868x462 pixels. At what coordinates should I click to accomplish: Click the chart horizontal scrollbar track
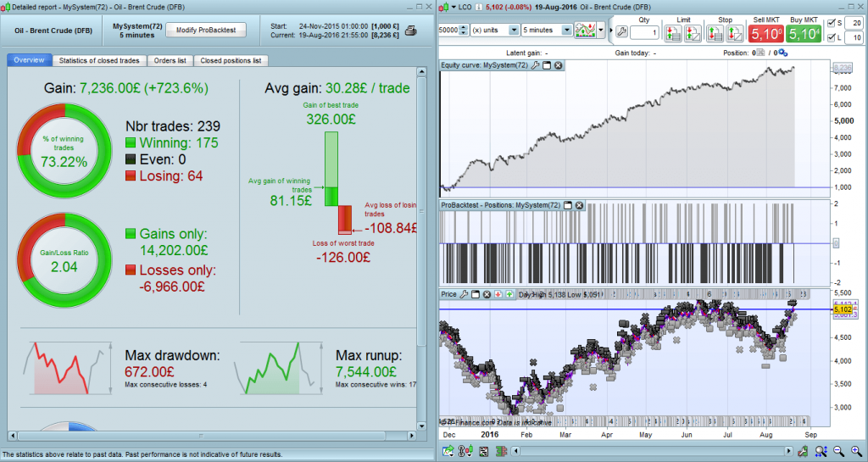[652, 452]
